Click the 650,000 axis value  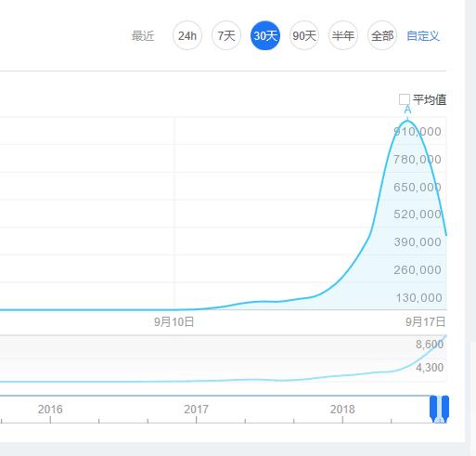click(x=418, y=187)
